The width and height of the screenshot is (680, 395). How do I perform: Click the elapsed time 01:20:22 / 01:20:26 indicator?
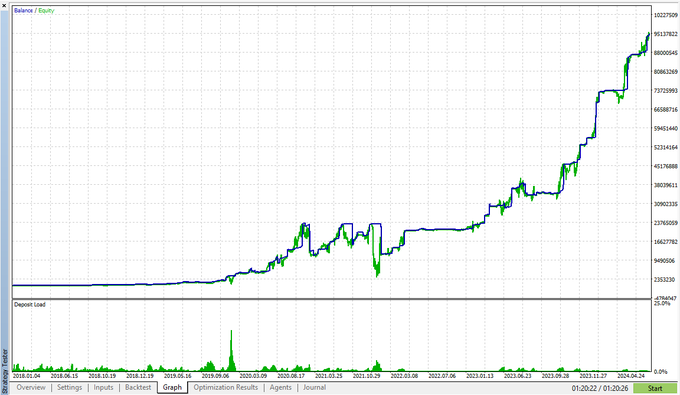pos(599,388)
